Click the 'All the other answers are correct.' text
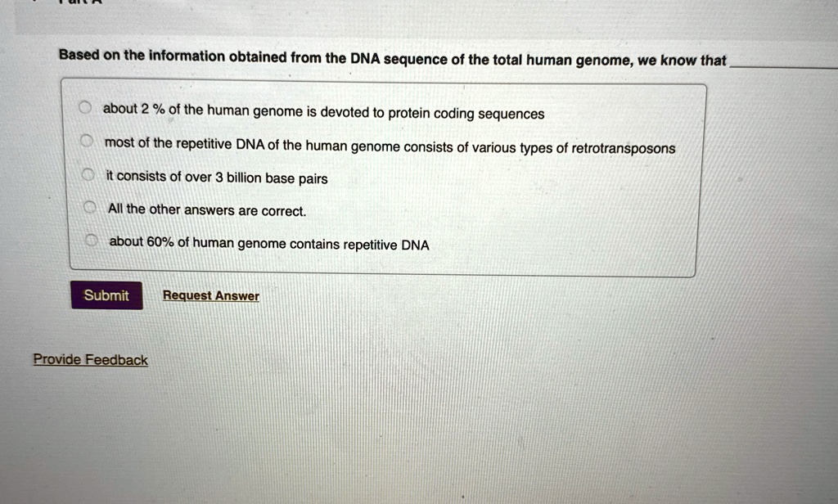The width and height of the screenshot is (838, 504). [x=207, y=210]
